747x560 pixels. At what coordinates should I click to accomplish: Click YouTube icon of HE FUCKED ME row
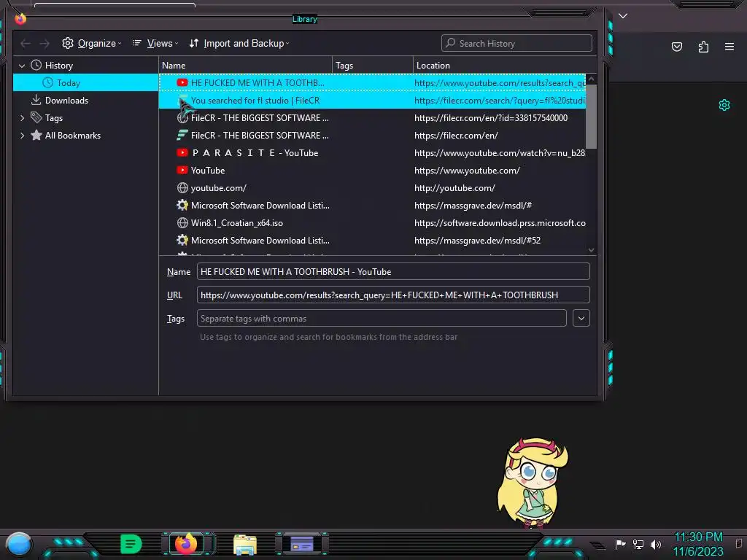tap(182, 83)
